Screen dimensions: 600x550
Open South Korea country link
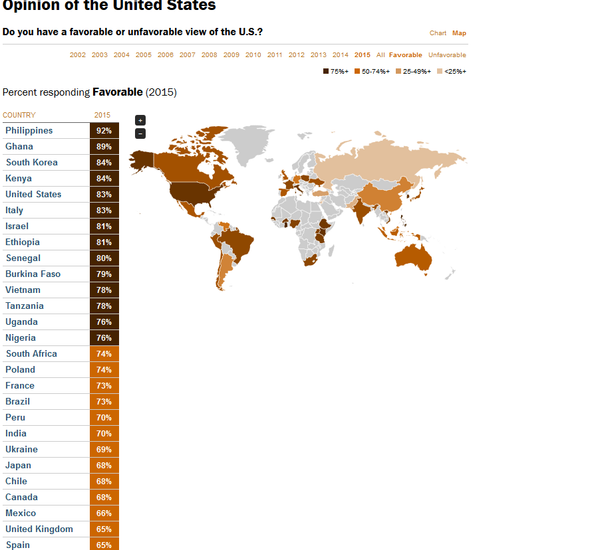click(32, 162)
